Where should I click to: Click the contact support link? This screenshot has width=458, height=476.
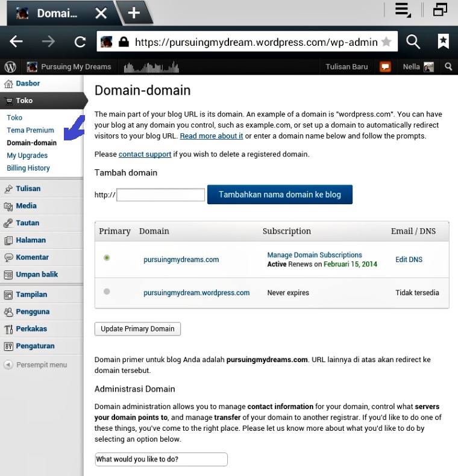(x=145, y=154)
